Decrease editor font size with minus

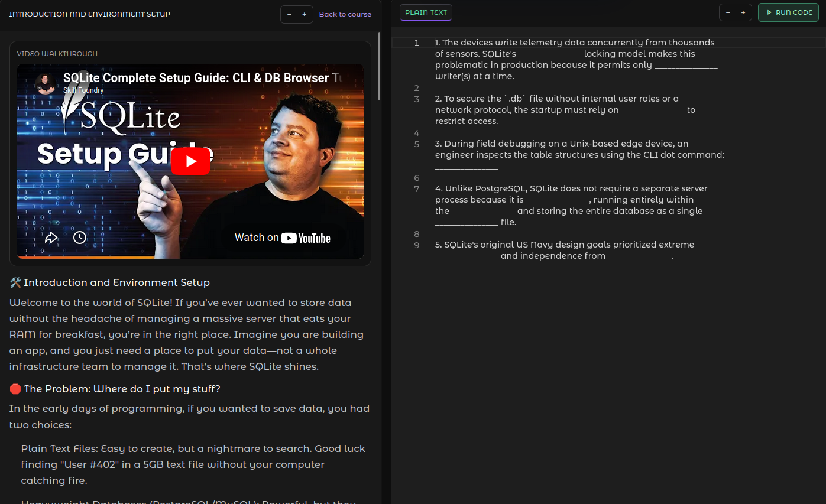click(728, 12)
